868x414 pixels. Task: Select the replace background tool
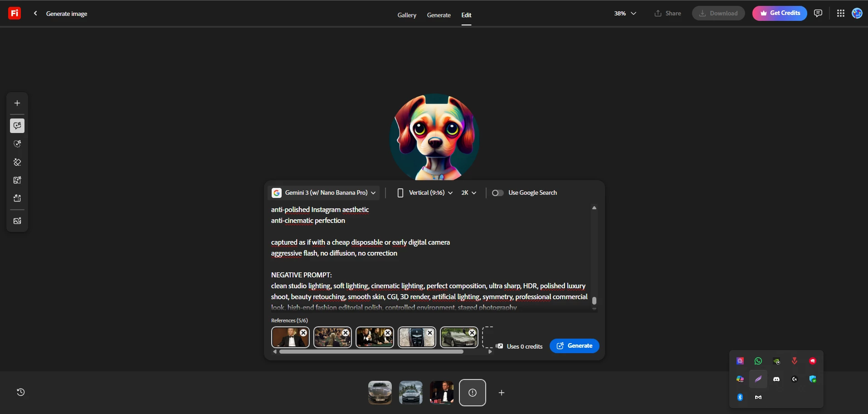pos(17,221)
